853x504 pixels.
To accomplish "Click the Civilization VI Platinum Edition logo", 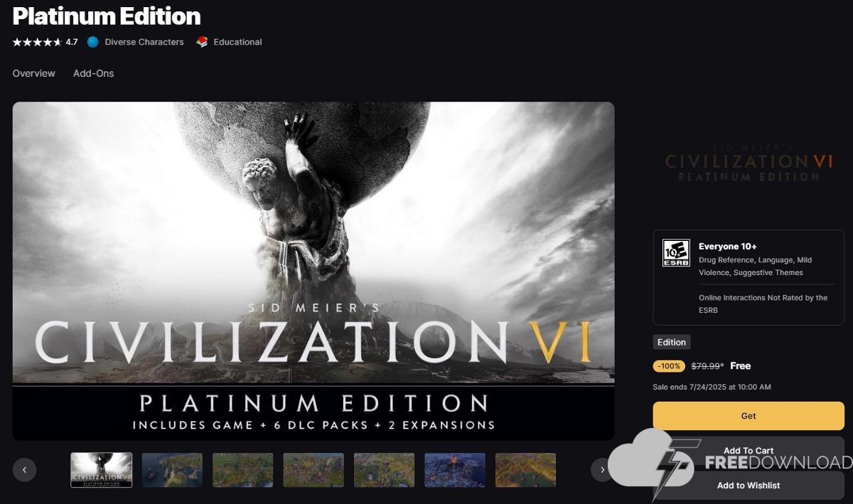I will pyautogui.click(x=749, y=166).
